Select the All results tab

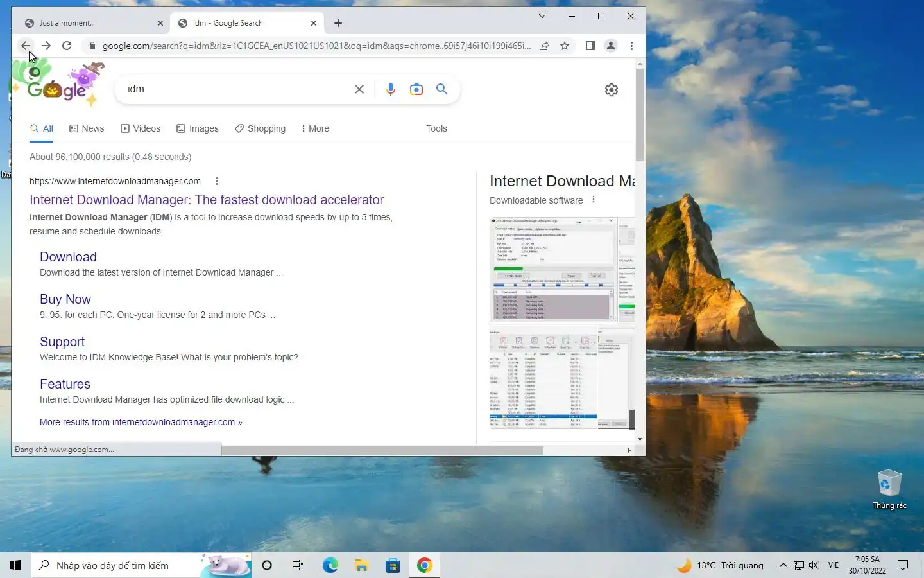pos(42,128)
